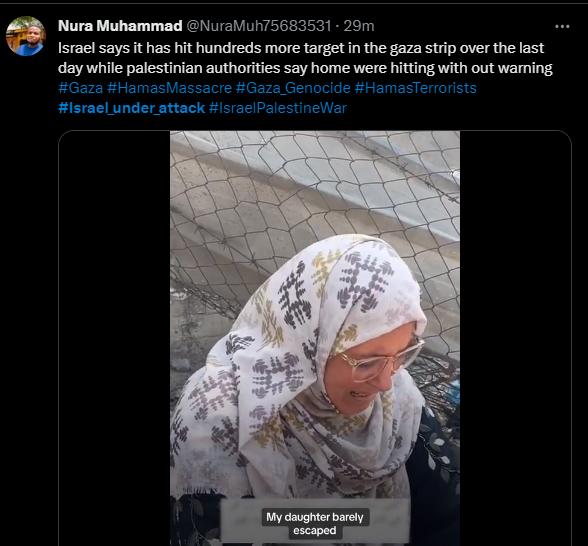Image resolution: width=588 pixels, height=546 pixels.
Task: Open the #Gaza hashtag
Action: (81, 88)
